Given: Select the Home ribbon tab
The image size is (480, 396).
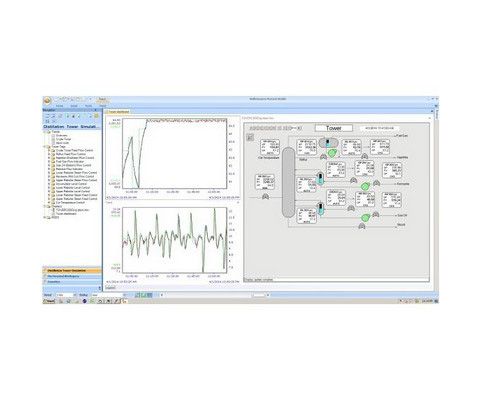Looking at the screenshot, I should 60,106.
